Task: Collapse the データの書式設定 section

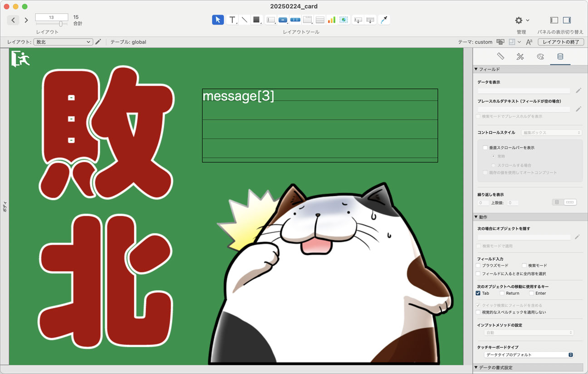Action: click(x=476, y=367)
